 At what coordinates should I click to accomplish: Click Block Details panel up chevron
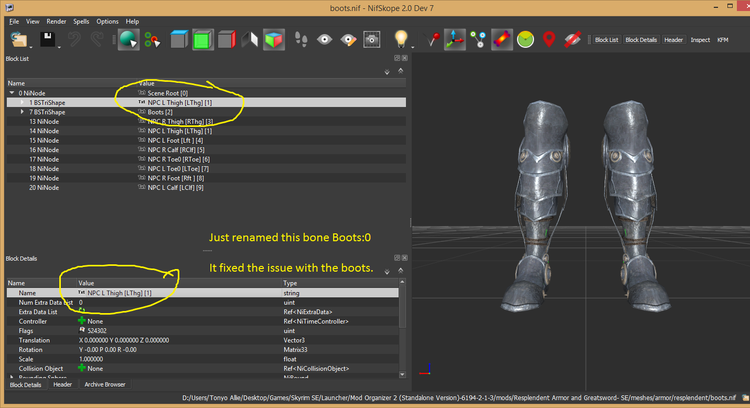(400, 270)
